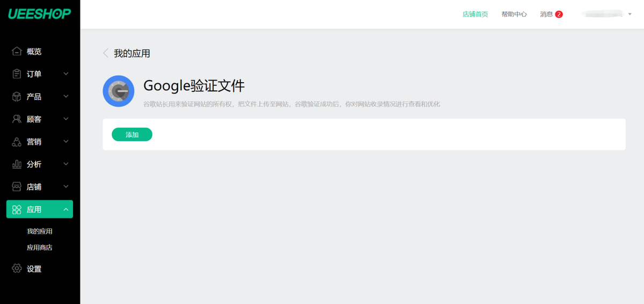Click the icon beside 营销
Screen dimensions: 644x304
(17, 142)
